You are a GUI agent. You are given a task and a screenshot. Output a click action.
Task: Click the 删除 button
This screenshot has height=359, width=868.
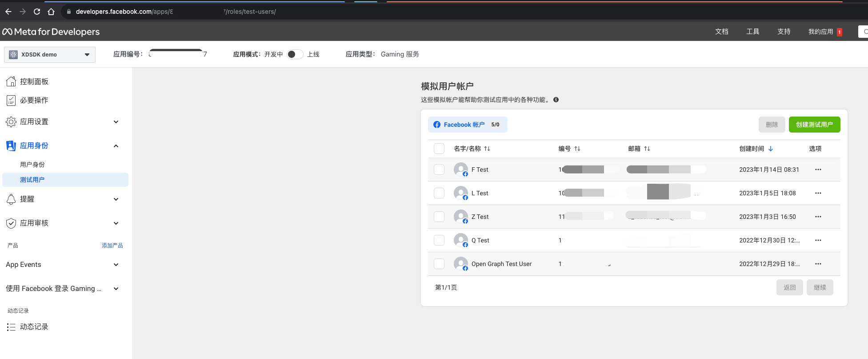click(x=772, y=125)
